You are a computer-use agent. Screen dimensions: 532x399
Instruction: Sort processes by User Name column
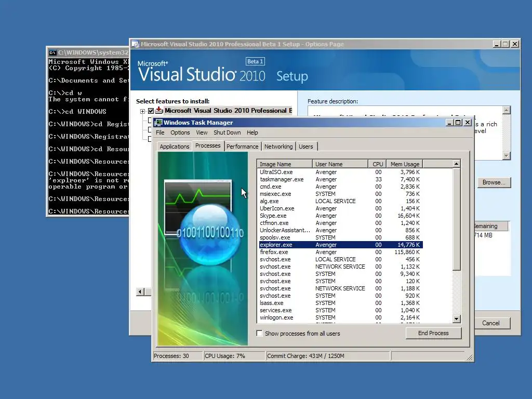click(340, 164)
